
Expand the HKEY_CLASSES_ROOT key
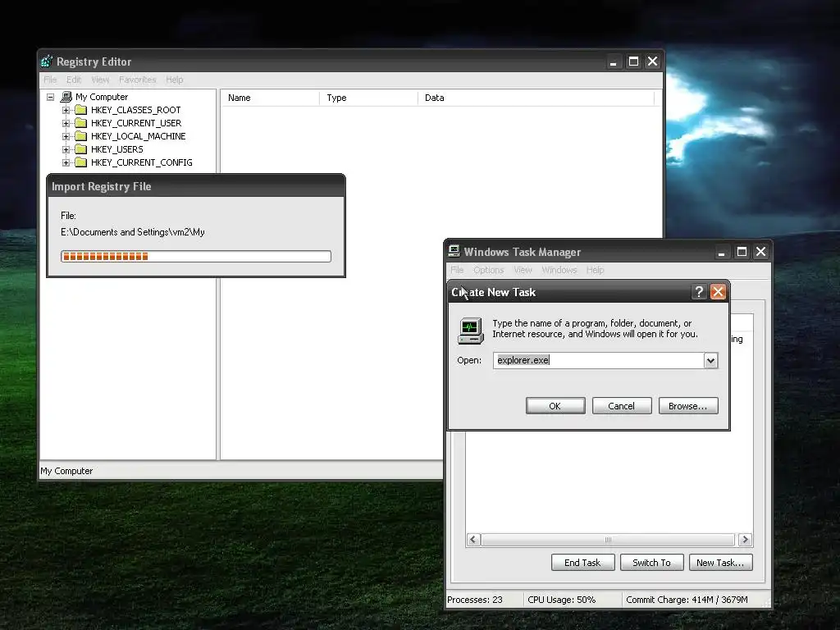[66, 111]
